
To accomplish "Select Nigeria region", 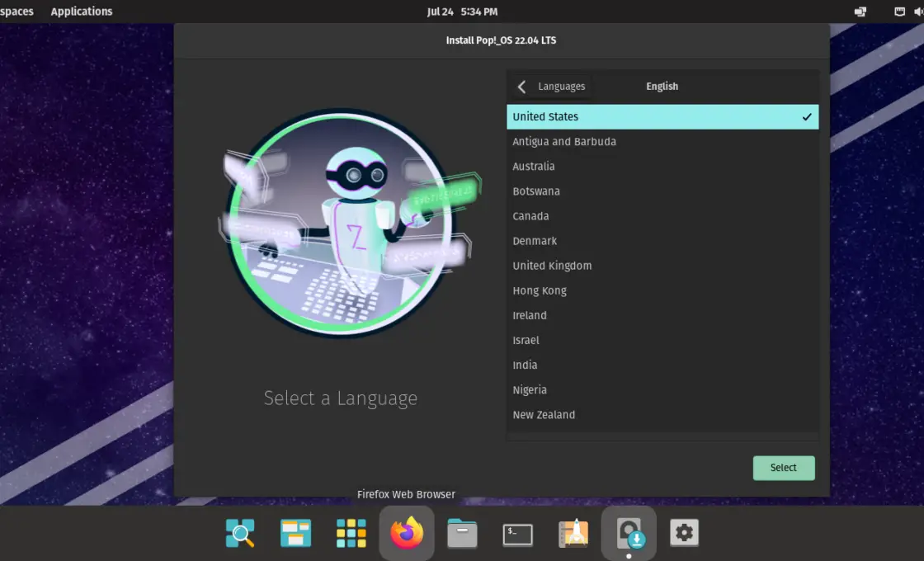I will tap(662, 389).
